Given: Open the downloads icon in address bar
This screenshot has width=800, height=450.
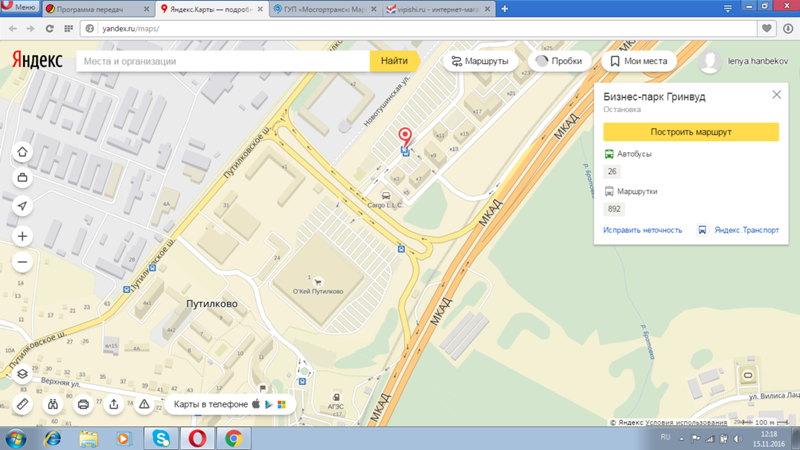Looking at the screenshot, I should (x=788, y=29).
